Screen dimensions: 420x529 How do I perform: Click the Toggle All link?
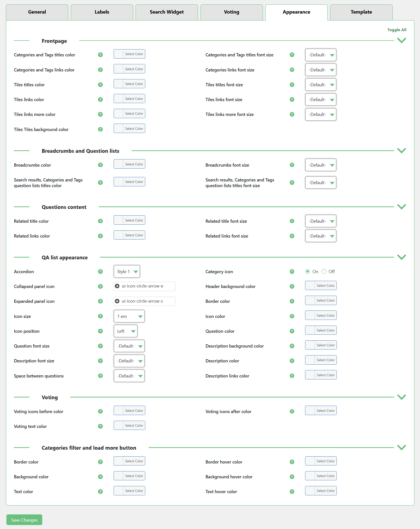pyautogui.click(x=397, y=30)
